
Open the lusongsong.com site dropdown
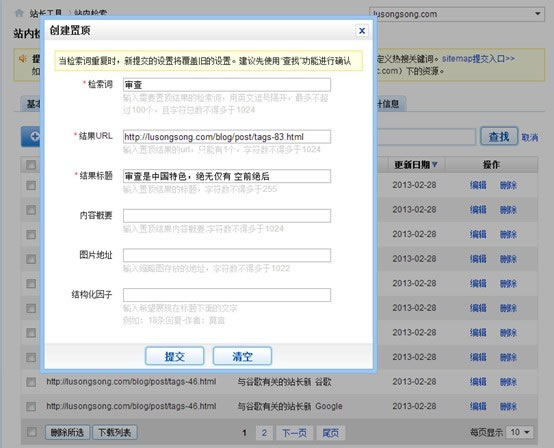point(456,14)
